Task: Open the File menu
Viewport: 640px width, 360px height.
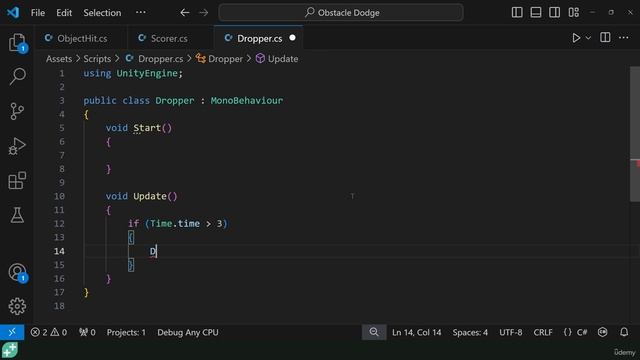Action: pos(38,13)
